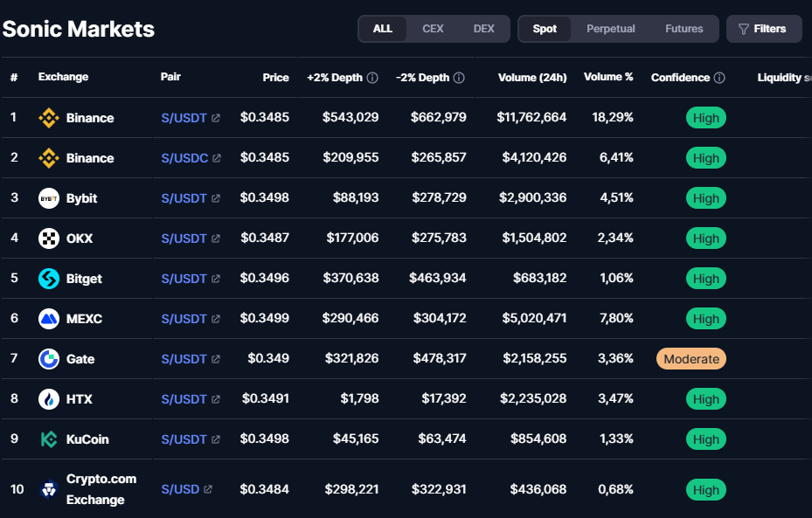Open the Bybit S/USDT pair link

pyautogui.click(x=184, y=198)
